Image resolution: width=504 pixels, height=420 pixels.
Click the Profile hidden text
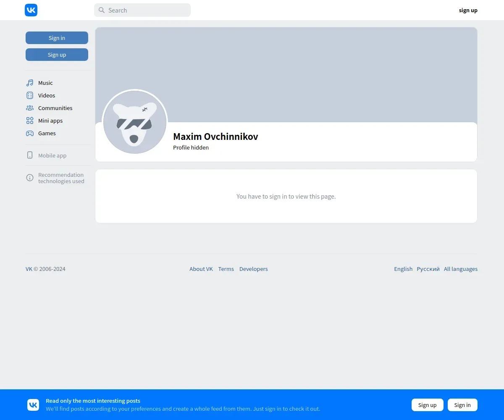tap(191, 147)
